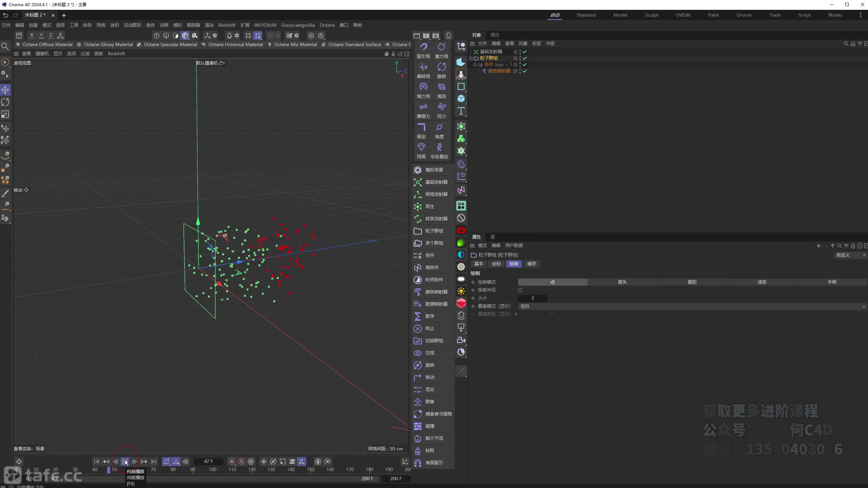The height and width of the screenshot is (488, 868).
Task: Set draw mode to 线条 lines
Action: click(762, 282)
